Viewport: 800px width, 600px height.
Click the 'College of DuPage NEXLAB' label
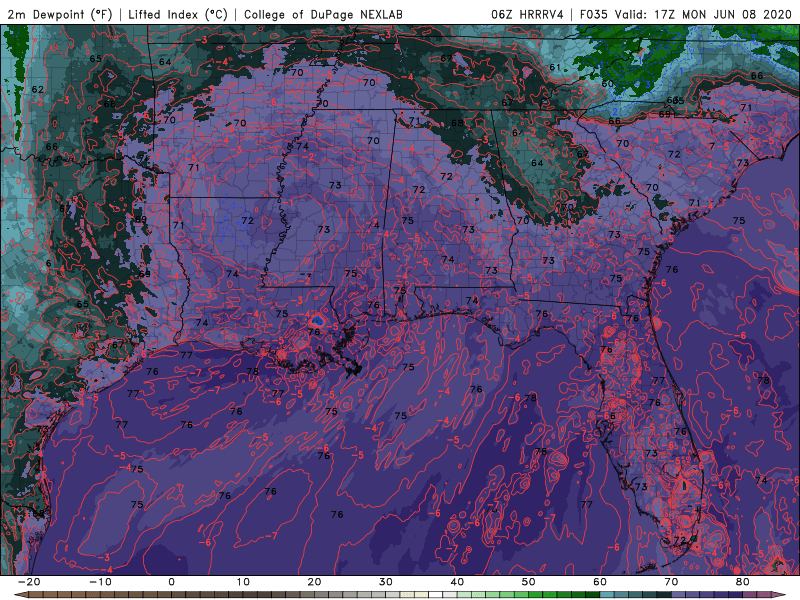(323, 14)
